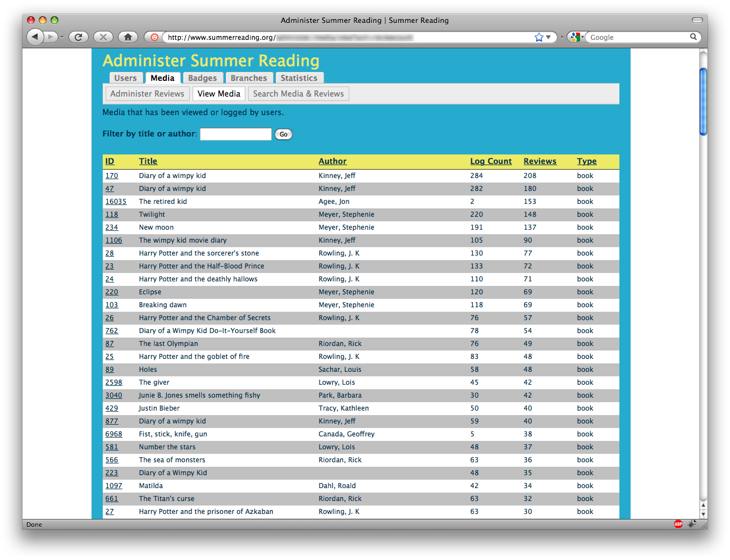Open media ID 28

pyautogui.click(x=109, y=253)
